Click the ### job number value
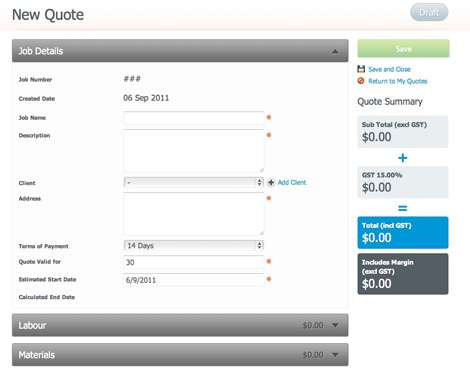470x370 pixels. [132, 79]
